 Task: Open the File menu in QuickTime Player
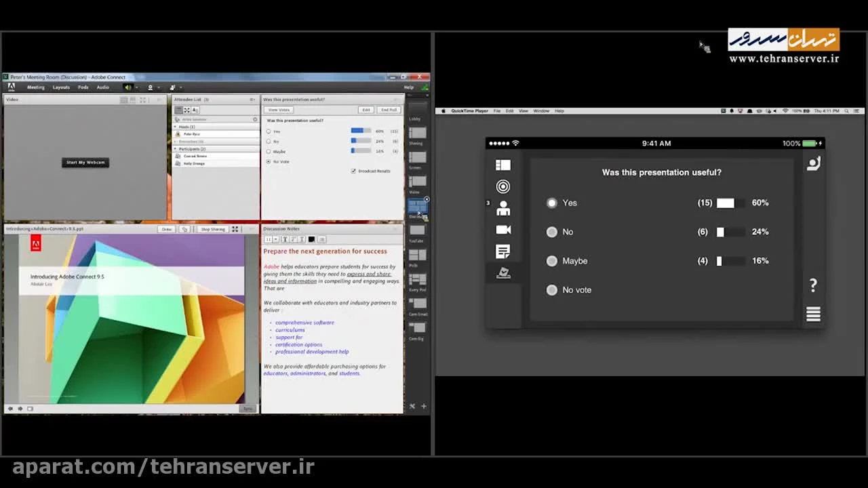coord(497,110)
